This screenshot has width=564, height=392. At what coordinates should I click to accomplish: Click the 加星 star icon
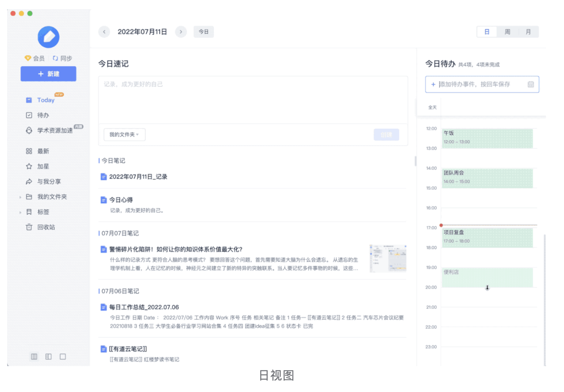(x=29, y=166)
